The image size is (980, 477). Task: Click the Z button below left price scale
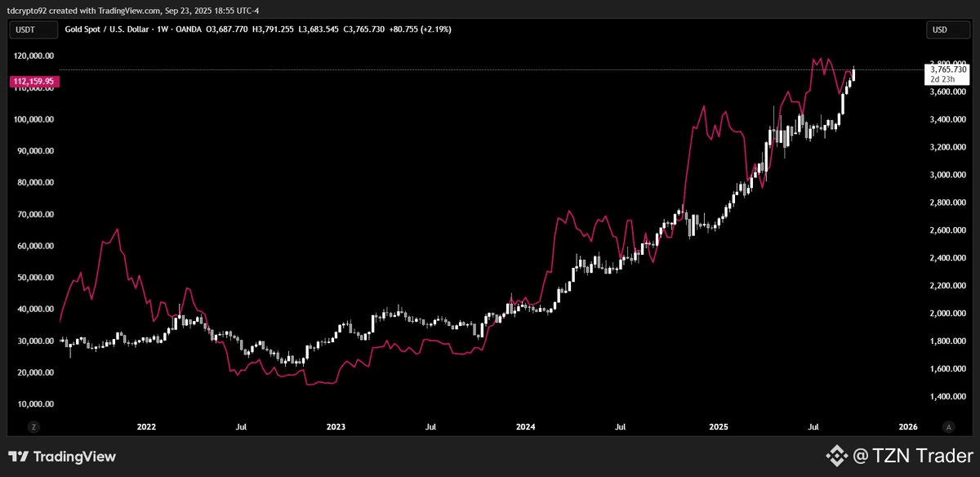(34, 427)
